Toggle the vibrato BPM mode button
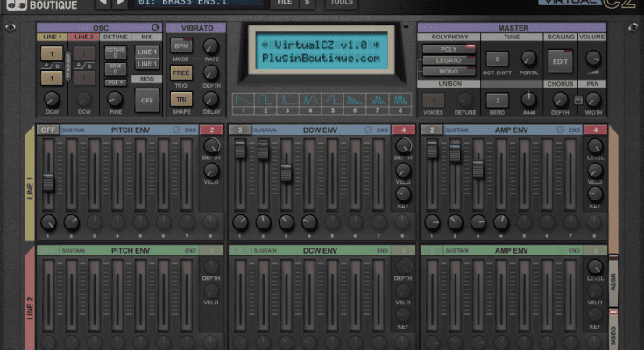The image size is (644, 350). (x=180, y=45)
